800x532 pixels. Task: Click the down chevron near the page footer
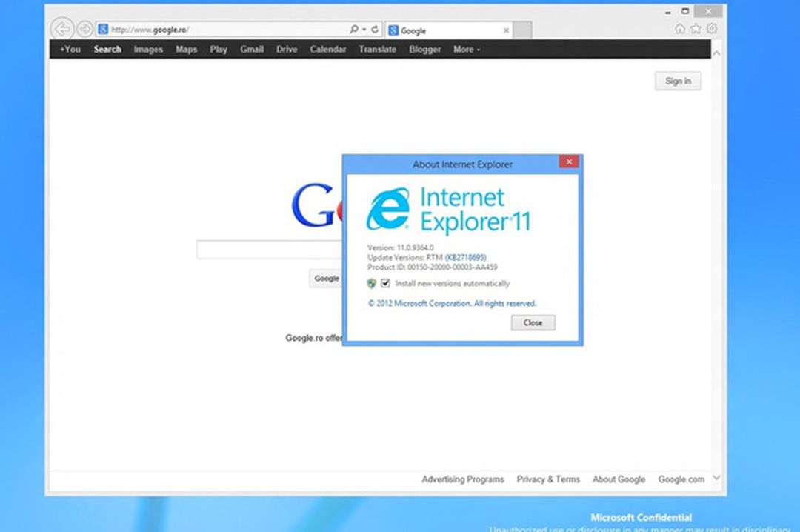[717, 478]
